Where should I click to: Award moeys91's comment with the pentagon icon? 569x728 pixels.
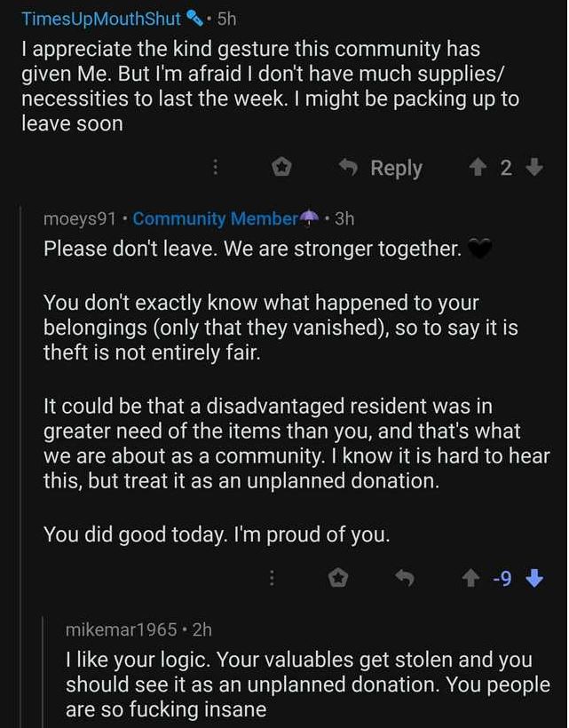tap(338, 579)
